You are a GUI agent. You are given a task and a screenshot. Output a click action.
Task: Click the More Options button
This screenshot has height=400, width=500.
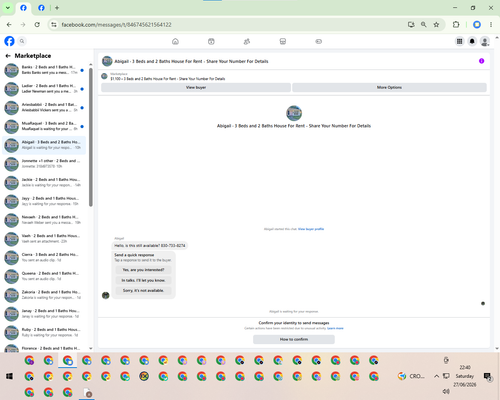tap(389, 87)
